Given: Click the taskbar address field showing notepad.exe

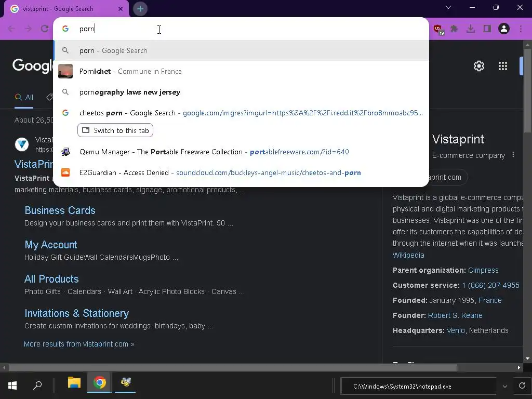Looking at the screenshot, I should click(418, 387).
